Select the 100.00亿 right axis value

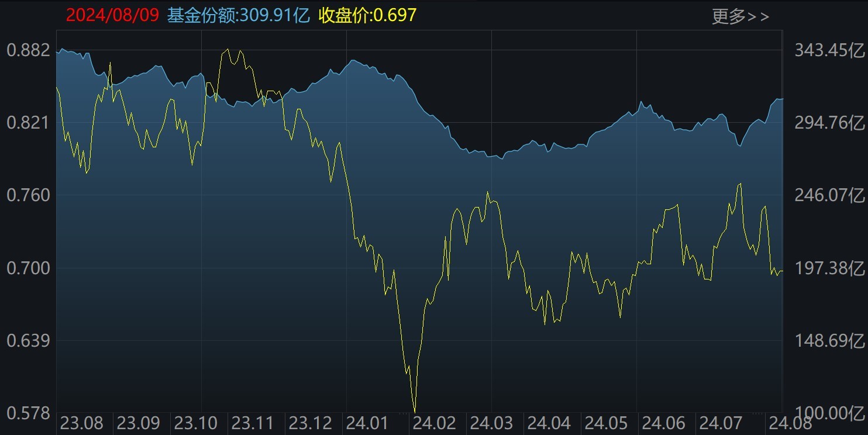tap(829, 413)
